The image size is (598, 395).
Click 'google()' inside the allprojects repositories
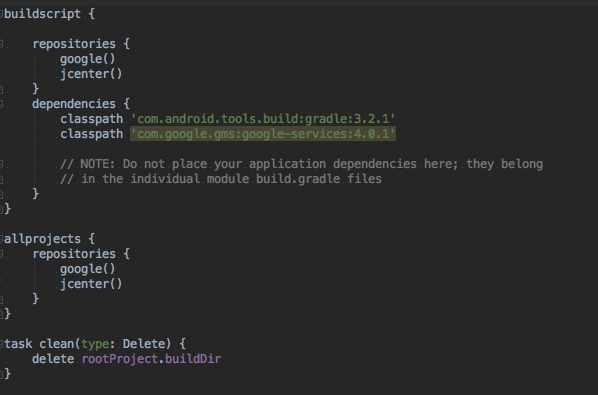pos(87,269)
